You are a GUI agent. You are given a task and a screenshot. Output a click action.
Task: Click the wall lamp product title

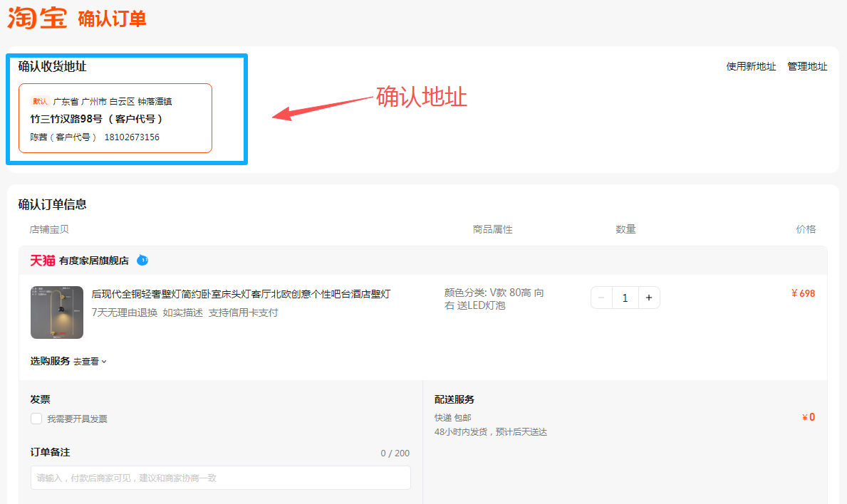[241, 294]
